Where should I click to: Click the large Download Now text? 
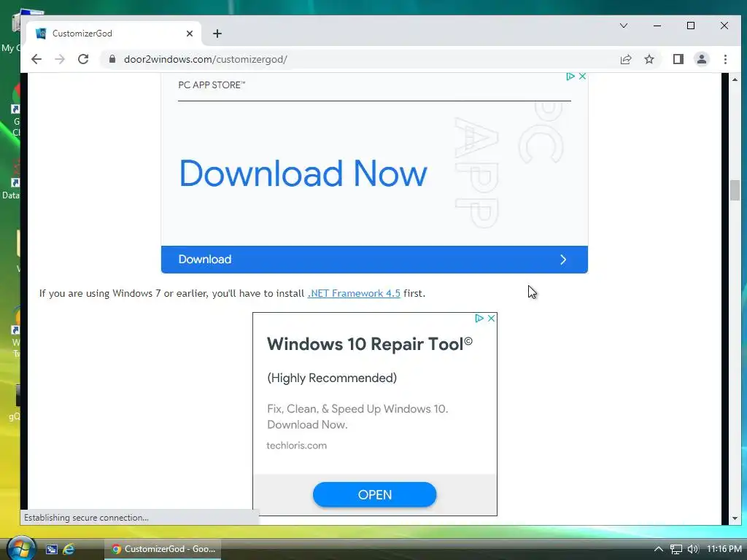point(303,173)
